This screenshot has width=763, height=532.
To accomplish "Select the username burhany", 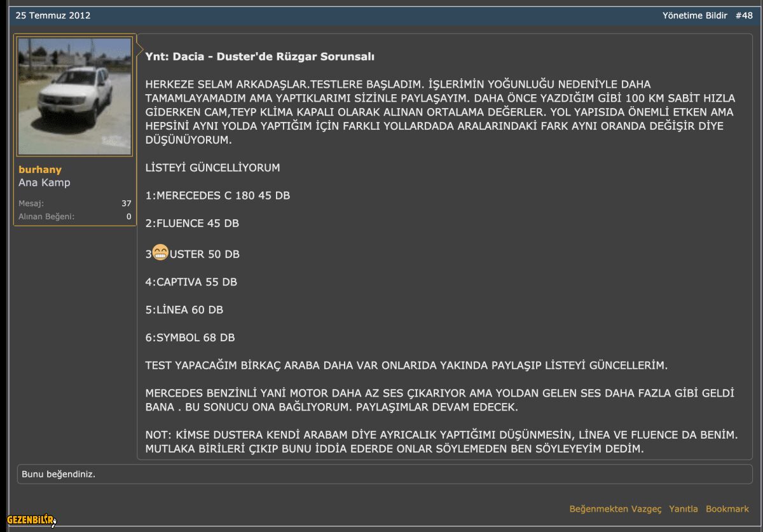I will 40,169.
